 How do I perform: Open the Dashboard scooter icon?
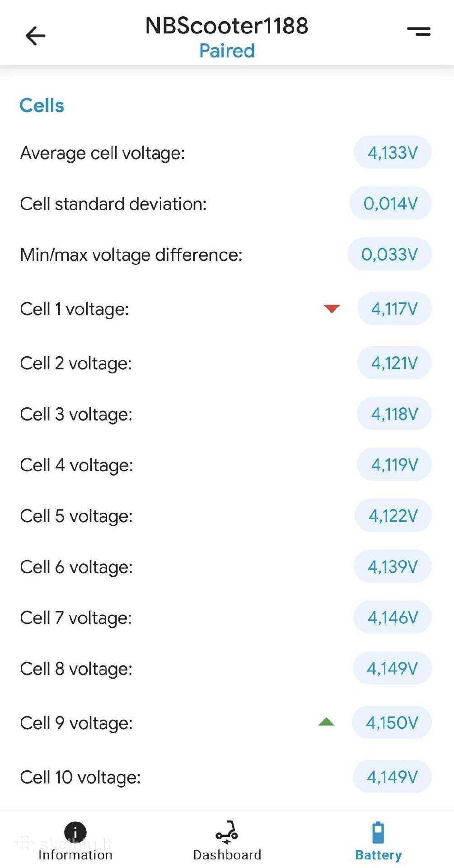point(227,832)
